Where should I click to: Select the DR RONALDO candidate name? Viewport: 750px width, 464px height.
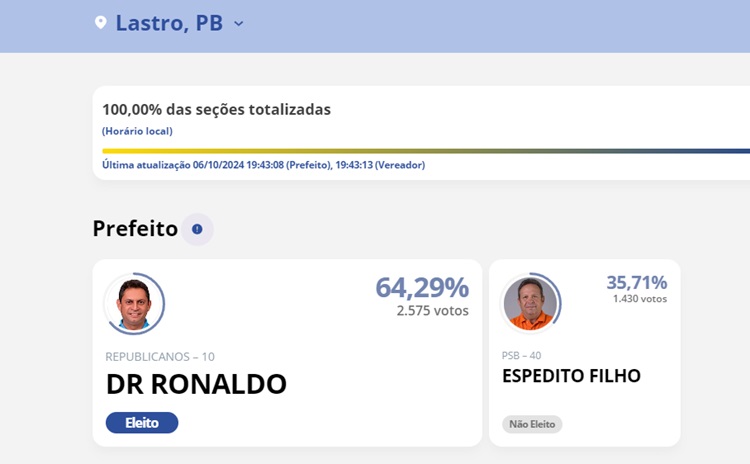(x=196, y=384)
